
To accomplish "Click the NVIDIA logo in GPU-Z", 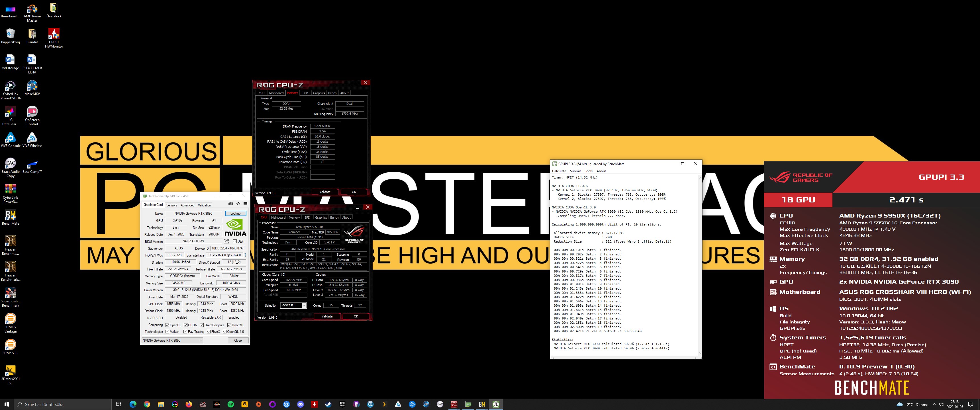I will pos(236,227).
